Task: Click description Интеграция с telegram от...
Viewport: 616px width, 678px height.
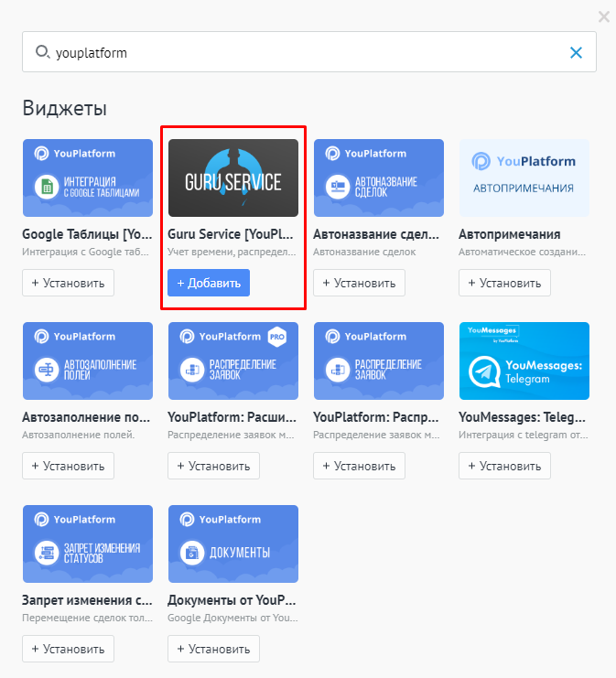Action: coord(523,435)
